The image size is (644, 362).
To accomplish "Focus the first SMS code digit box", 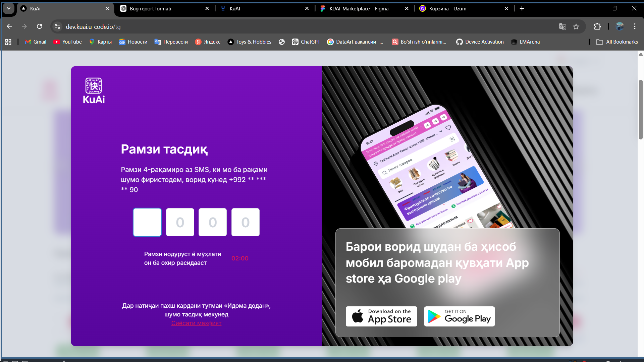I will (147, 222).
